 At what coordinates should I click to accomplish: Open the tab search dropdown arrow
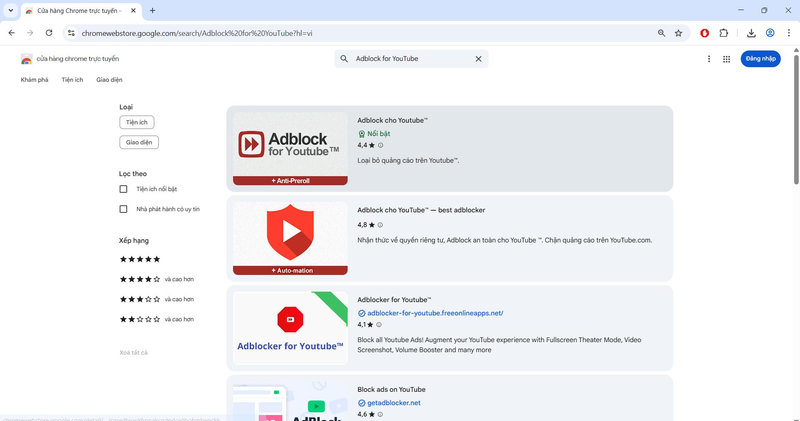coord(10,10)
